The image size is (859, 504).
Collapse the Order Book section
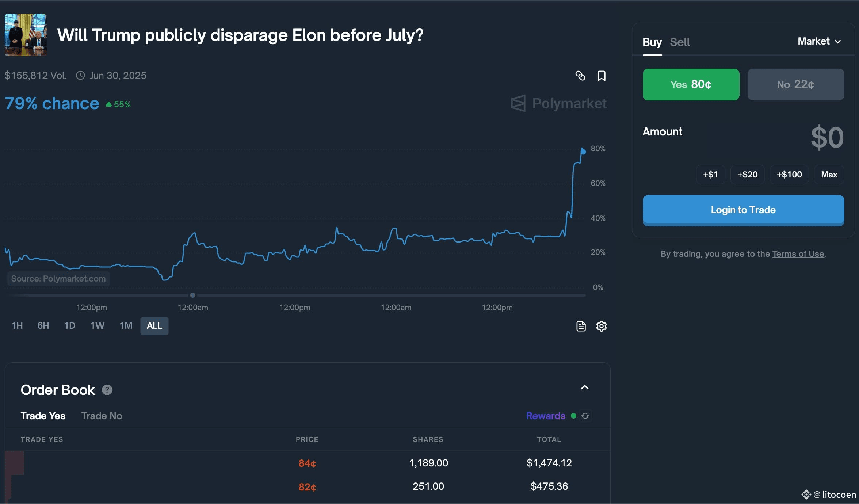coord(584,387)
